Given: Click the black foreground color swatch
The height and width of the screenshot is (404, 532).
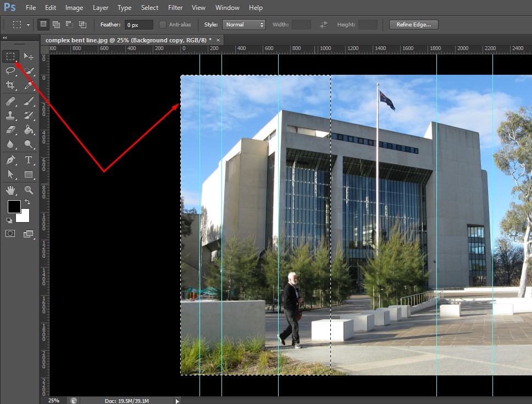Looking at the screenshot, I should point(14,208).
